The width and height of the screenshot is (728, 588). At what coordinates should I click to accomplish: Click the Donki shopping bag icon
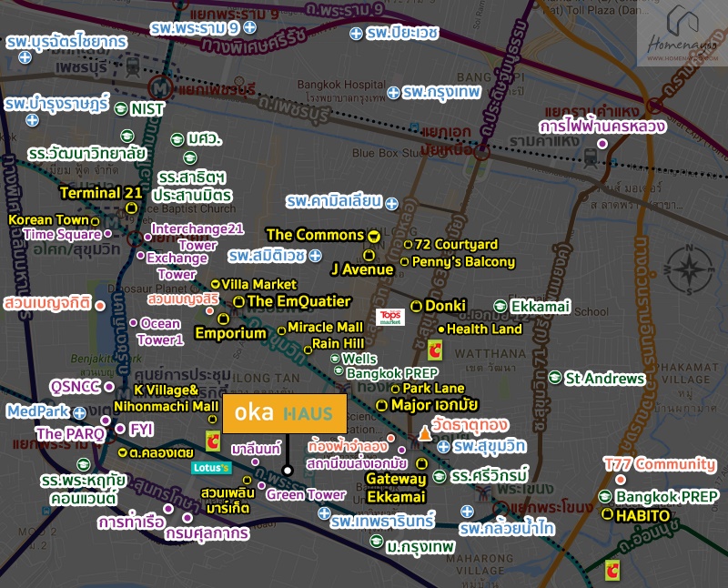[417, 306]
